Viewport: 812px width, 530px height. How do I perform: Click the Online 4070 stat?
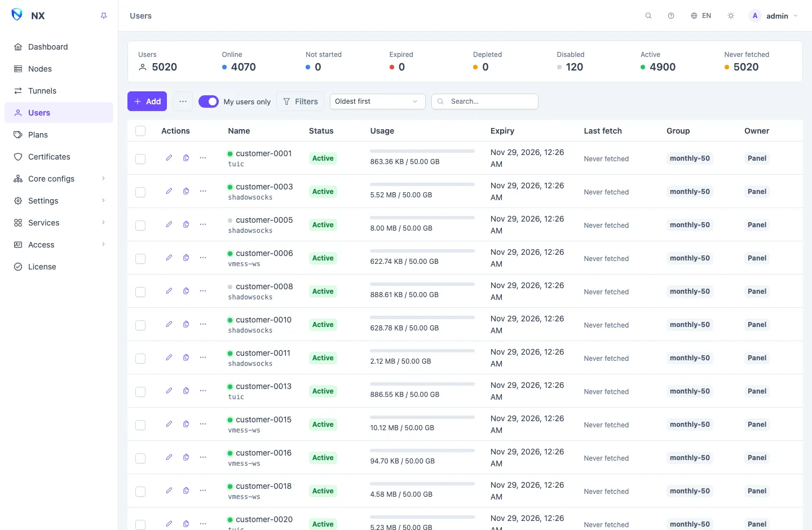pyautogui.click(x=239, y=61)
